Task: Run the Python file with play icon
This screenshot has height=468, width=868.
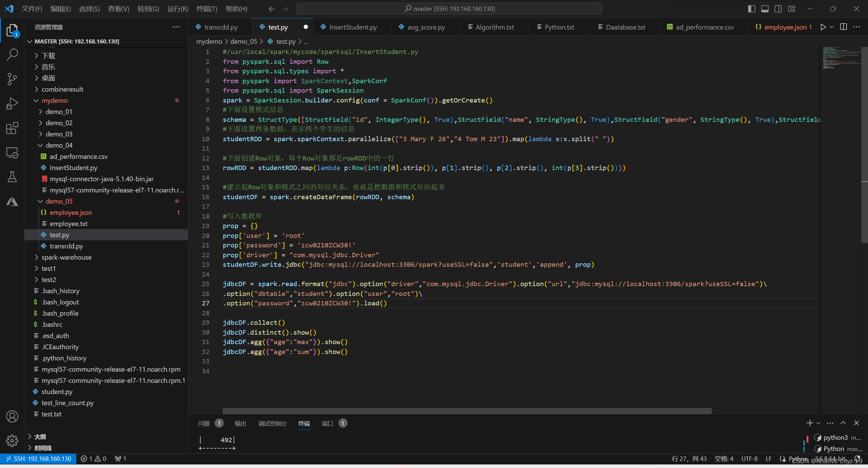Action: click(x=823, y=27)
